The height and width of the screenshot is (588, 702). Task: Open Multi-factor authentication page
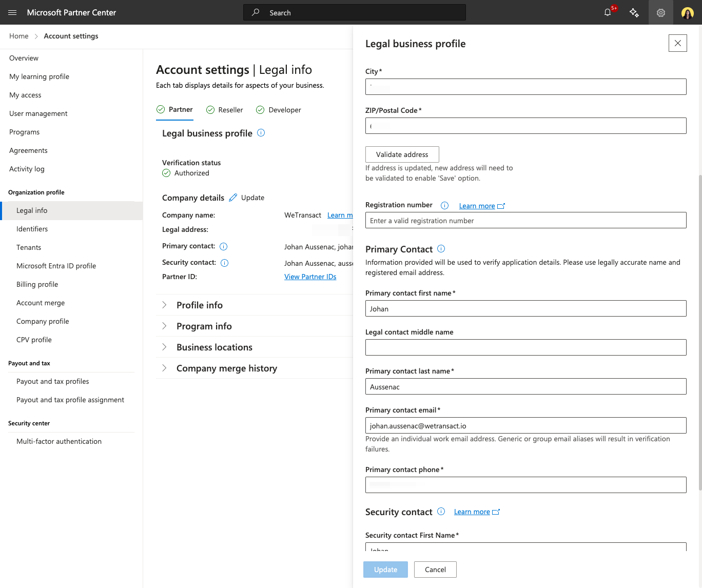tap(59, 441)
